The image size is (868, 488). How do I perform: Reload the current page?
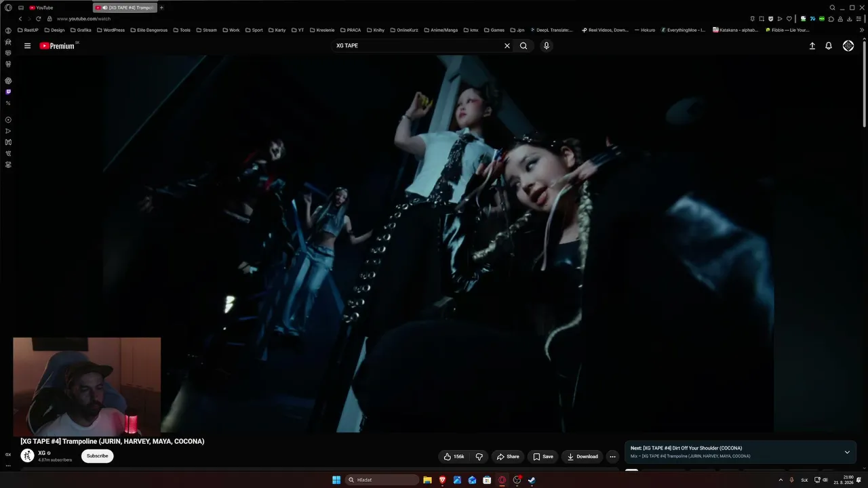click(38, 19)
